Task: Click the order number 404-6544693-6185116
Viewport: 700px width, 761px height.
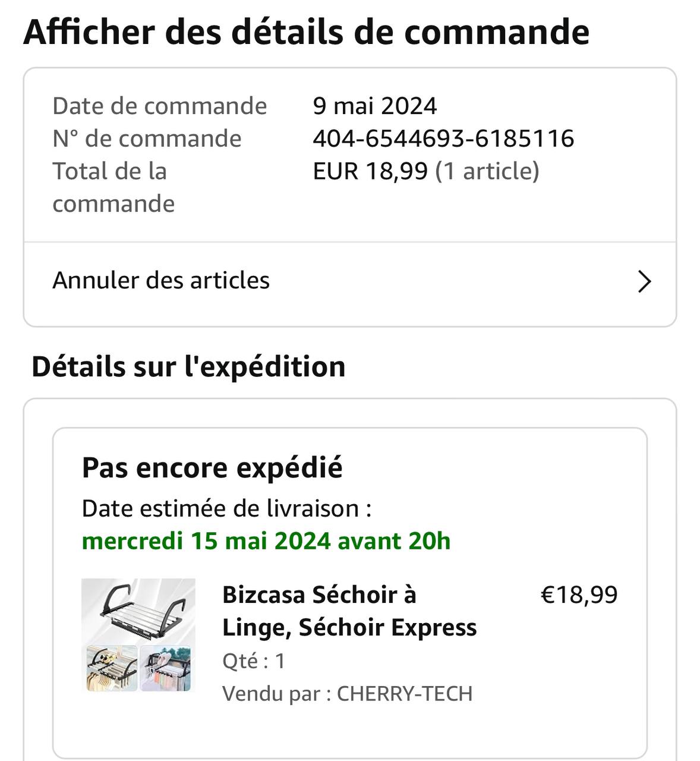Action: coord(443,139)
